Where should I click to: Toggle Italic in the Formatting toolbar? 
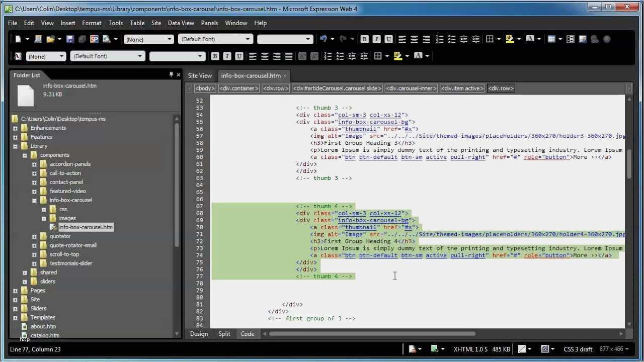(x=227, y=56)
